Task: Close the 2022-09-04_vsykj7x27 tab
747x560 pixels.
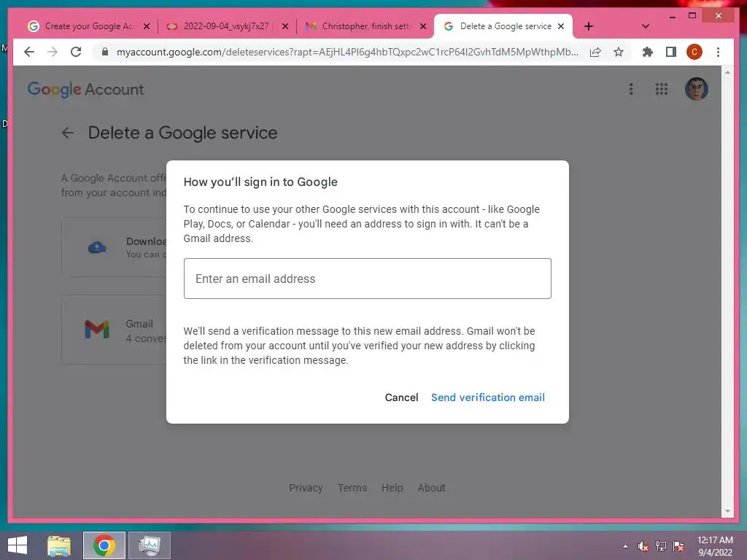Action: 285,26
